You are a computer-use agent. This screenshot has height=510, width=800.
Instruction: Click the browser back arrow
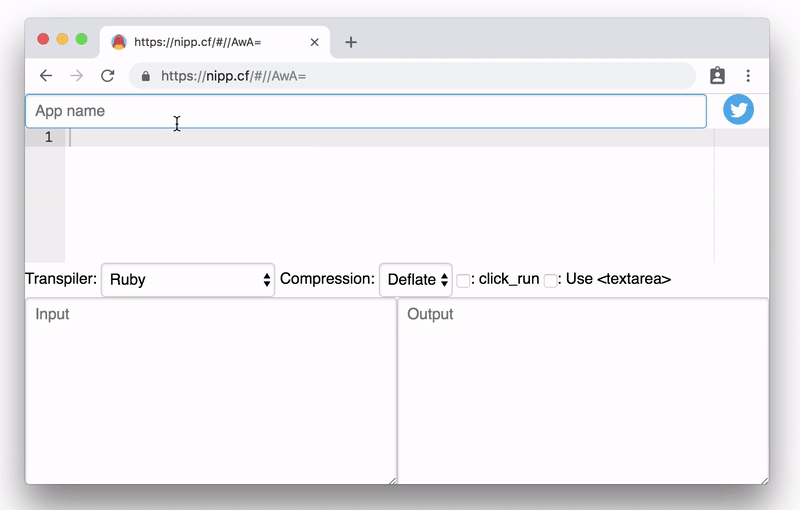[x=46, y=76]
